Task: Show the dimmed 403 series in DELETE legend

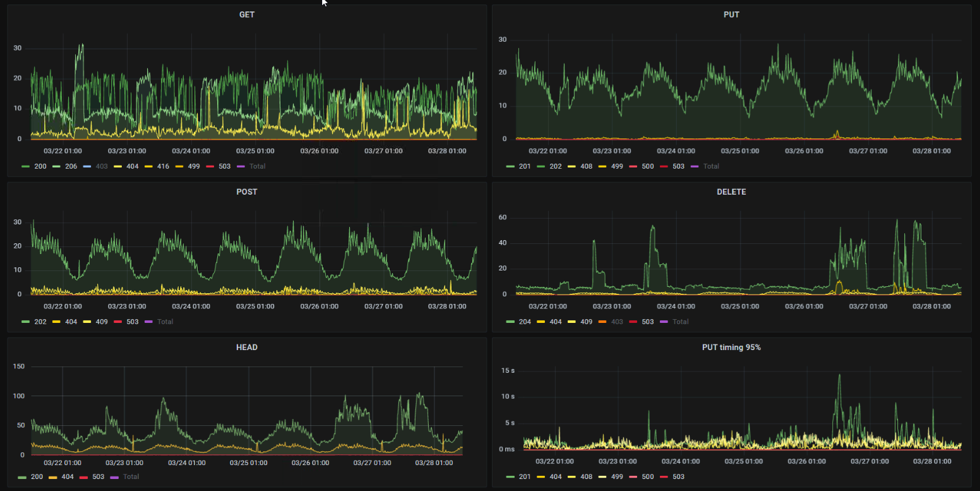Action: tap(616, 322)
